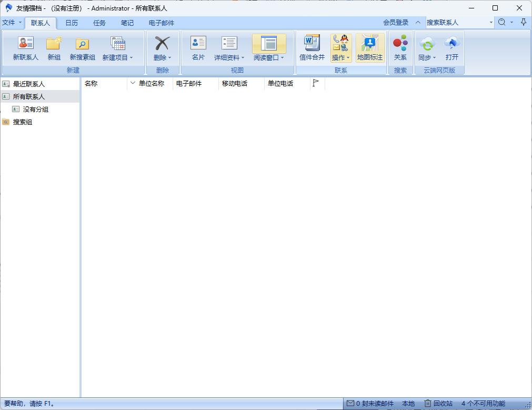Switch to the 日历 tab

pos(72,23)
